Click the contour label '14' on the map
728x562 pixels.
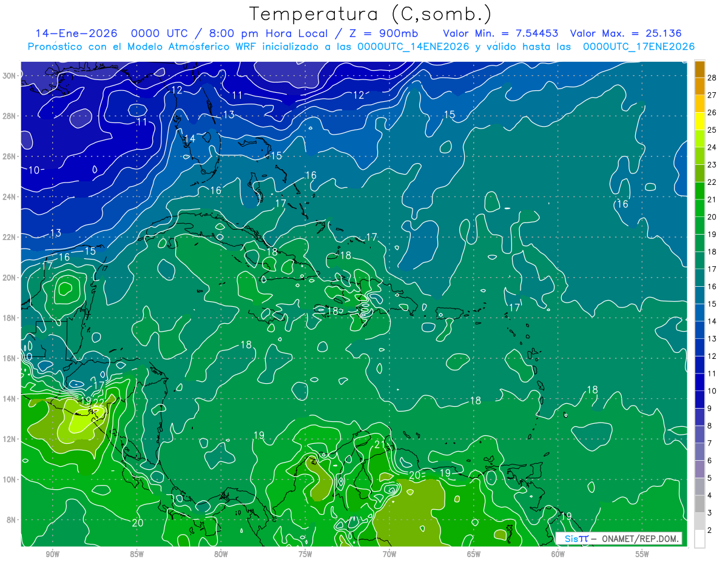(190, 139)
